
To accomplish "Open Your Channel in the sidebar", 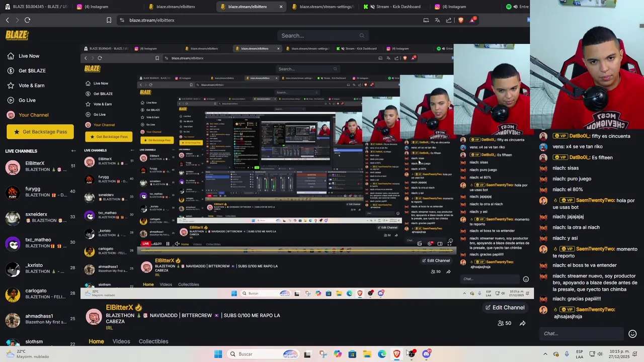I will coord(28,115).
